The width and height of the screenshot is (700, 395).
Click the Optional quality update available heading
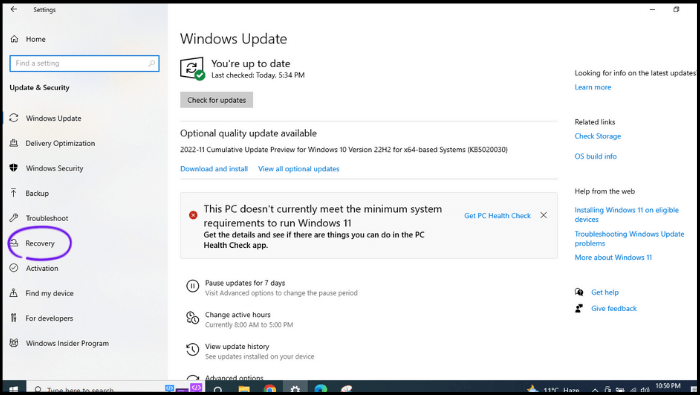tap(248, 133)
